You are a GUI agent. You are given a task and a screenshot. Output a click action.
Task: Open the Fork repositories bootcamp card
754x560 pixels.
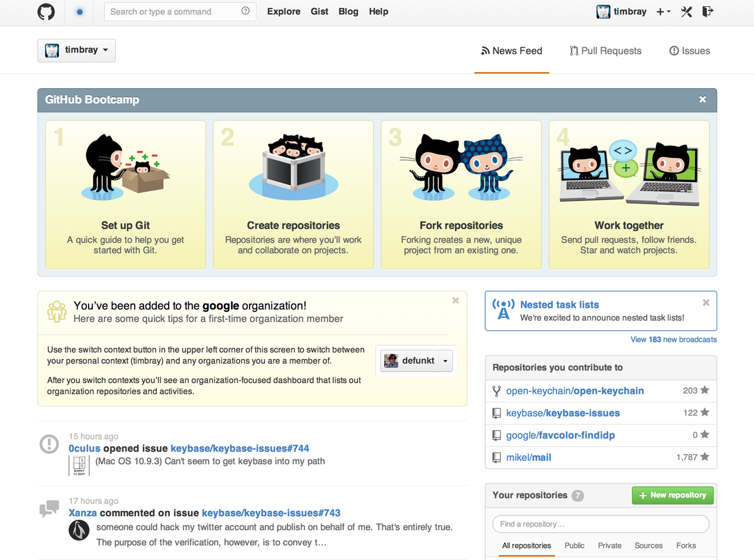point(461,195)
